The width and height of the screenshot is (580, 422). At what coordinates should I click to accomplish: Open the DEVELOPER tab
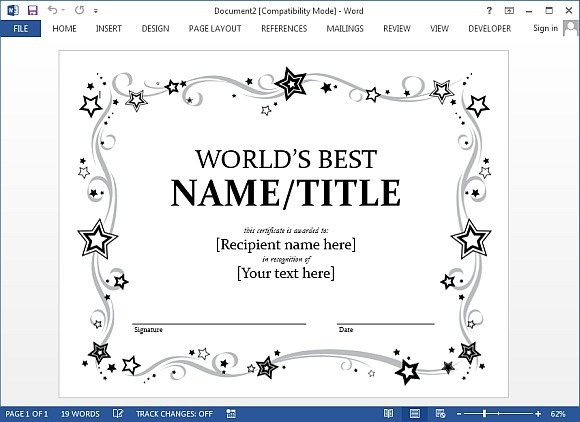(490, 28)
